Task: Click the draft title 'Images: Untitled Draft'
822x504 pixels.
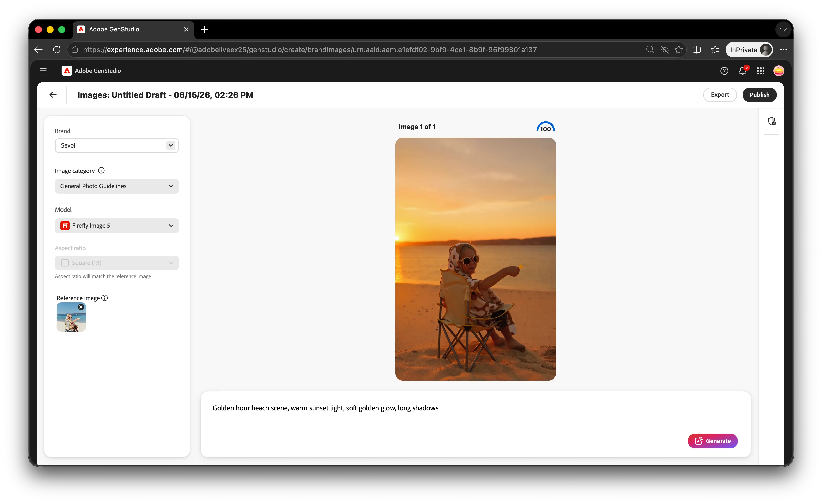Action: point(165,95)
